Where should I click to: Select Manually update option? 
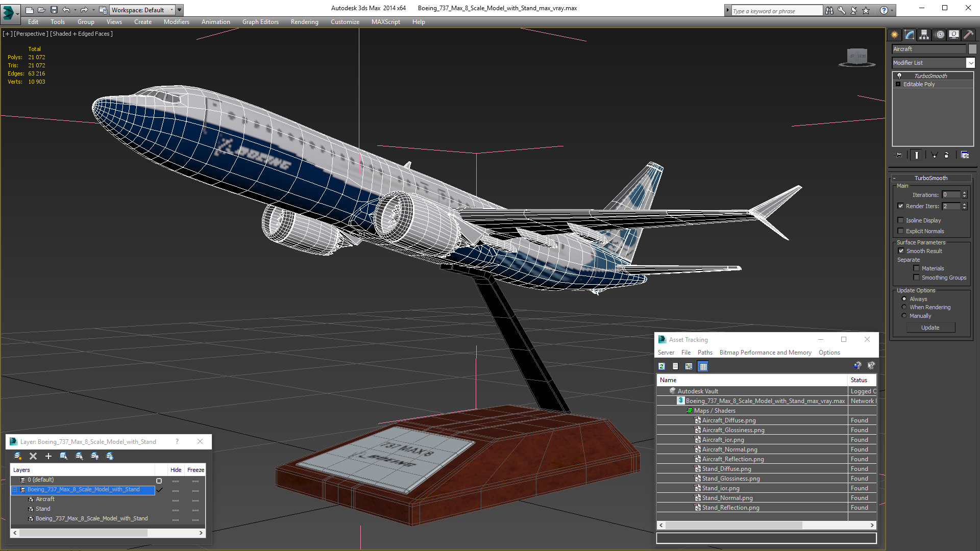point(904,316)
